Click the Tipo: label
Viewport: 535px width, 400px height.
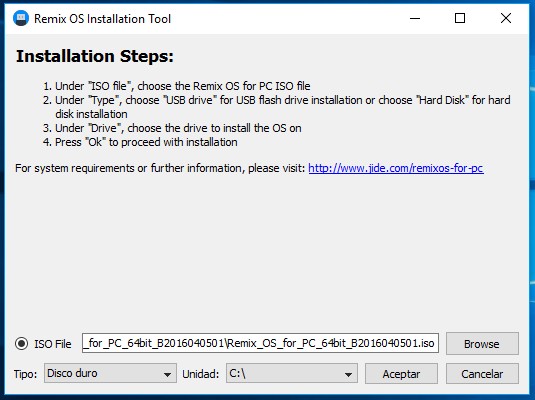[25, 374]
